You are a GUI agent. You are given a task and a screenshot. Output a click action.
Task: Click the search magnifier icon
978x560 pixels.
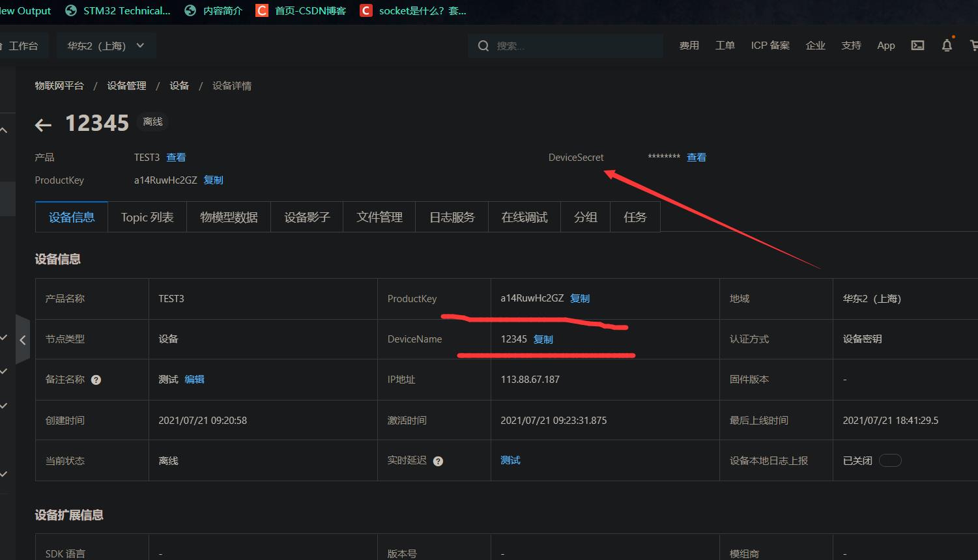click(x=483, y=46)
